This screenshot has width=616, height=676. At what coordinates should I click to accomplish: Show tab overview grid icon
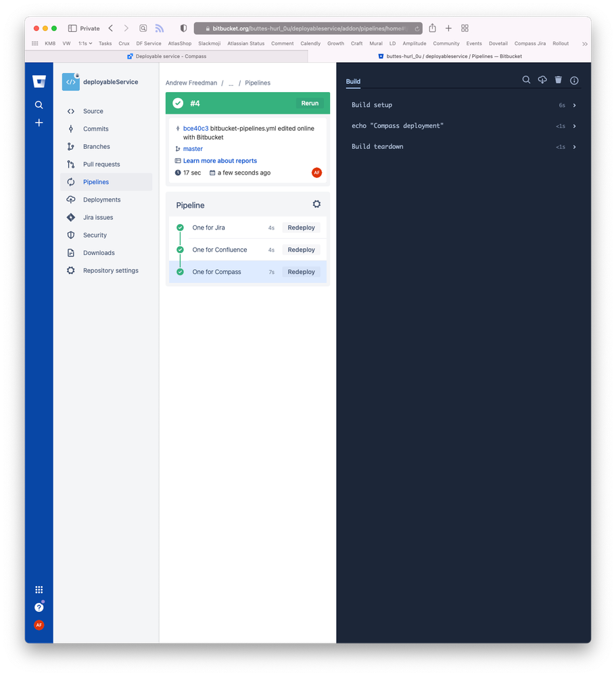point(465,28)
